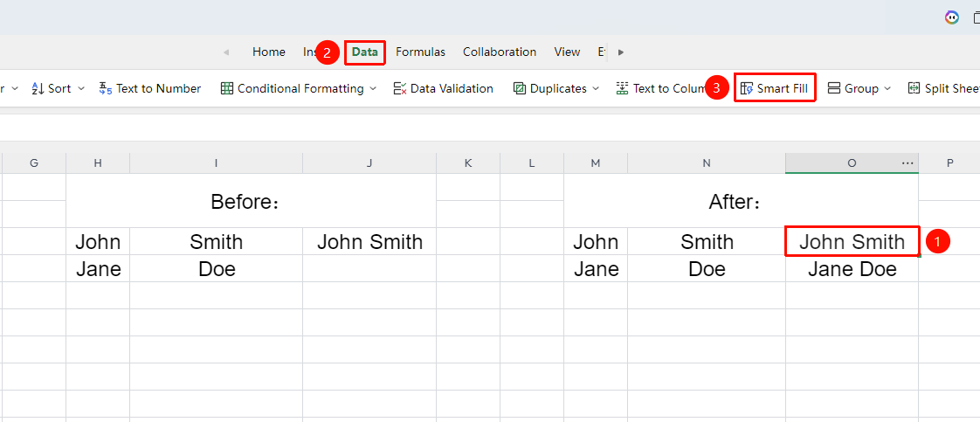This screenshot has width=980, height=422.
Task: Select cell "Smith" in column I
Action: click(x=217, y=241)
